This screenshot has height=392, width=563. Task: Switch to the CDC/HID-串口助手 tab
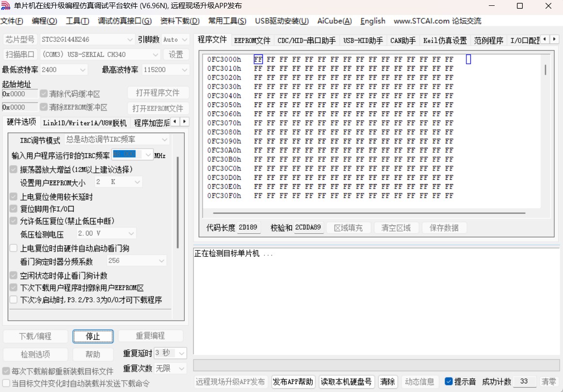coord(306,41)
